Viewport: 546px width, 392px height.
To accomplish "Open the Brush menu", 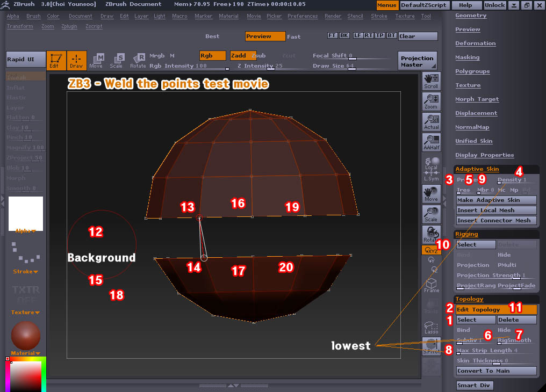I will point(33,16).
